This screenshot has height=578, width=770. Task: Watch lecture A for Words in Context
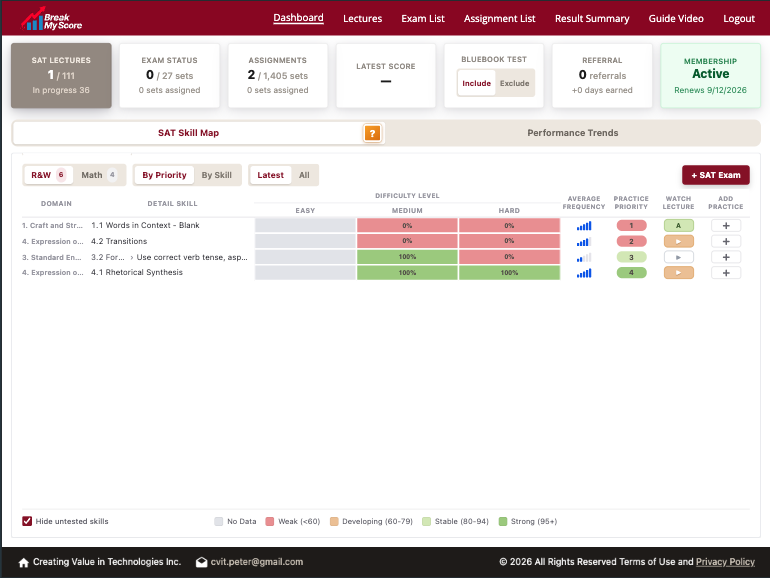click(679, 226)
